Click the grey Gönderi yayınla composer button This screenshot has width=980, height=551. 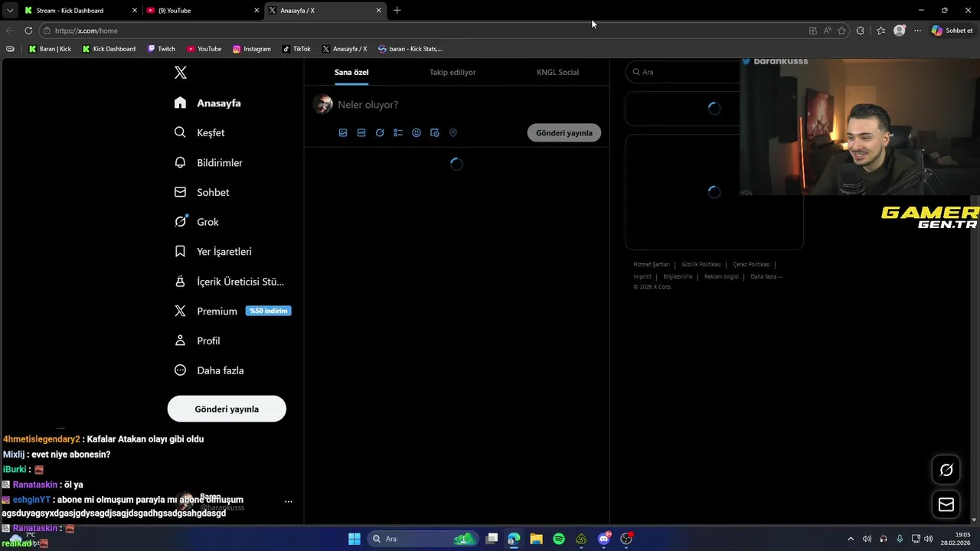point(564,132)
